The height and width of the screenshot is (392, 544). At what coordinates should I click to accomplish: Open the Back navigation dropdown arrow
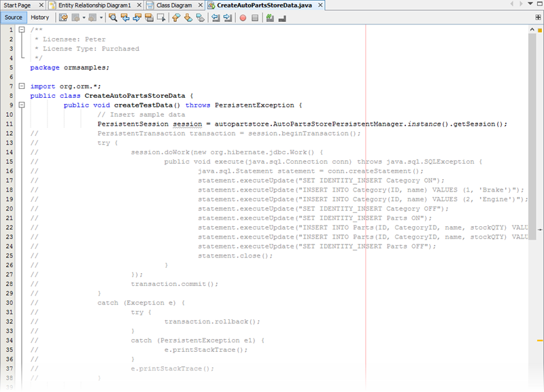click(84, 18)
